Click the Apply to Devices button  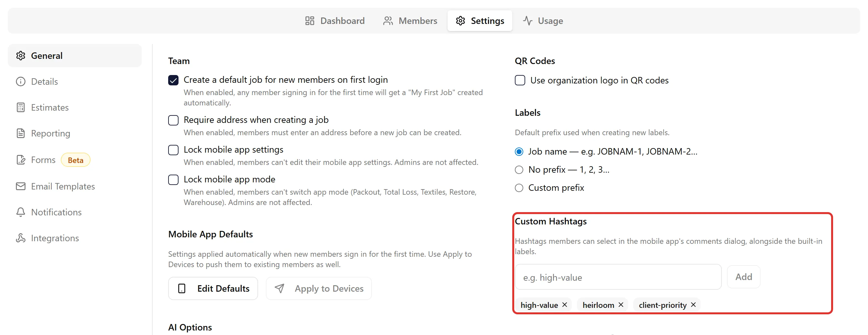[319, 288]
